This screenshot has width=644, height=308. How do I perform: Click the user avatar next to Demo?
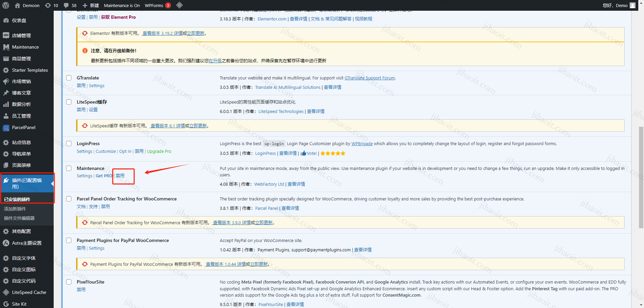(633, 5)
